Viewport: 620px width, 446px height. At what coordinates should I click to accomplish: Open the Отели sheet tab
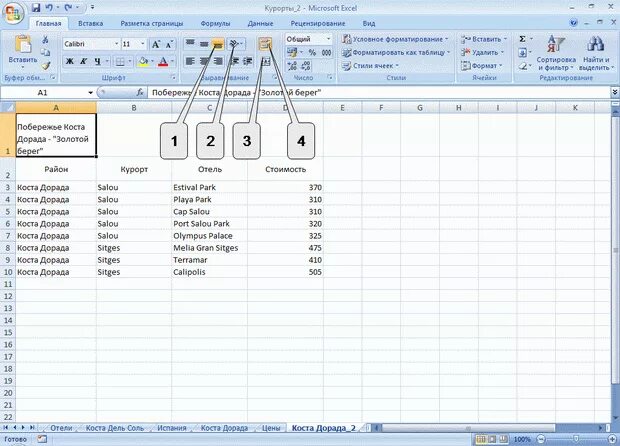[x=61, y=428]
